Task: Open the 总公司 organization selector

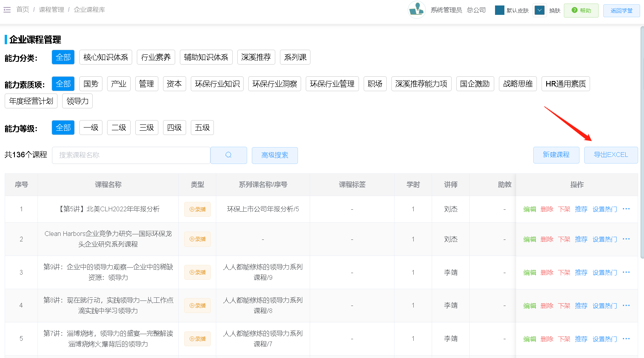Action: pyautogui.click(x=476, y=10)
